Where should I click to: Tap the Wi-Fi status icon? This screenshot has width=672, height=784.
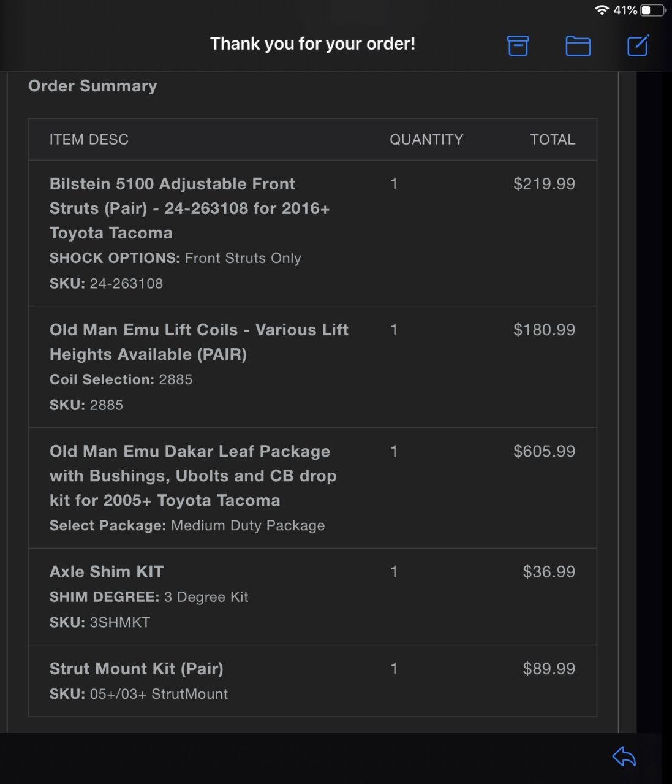point(602,10)
